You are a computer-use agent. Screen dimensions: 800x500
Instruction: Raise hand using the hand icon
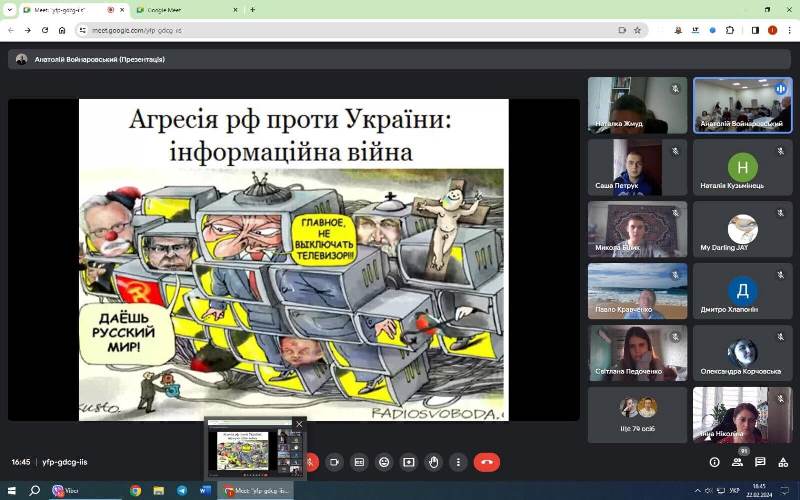click(434, 462)
